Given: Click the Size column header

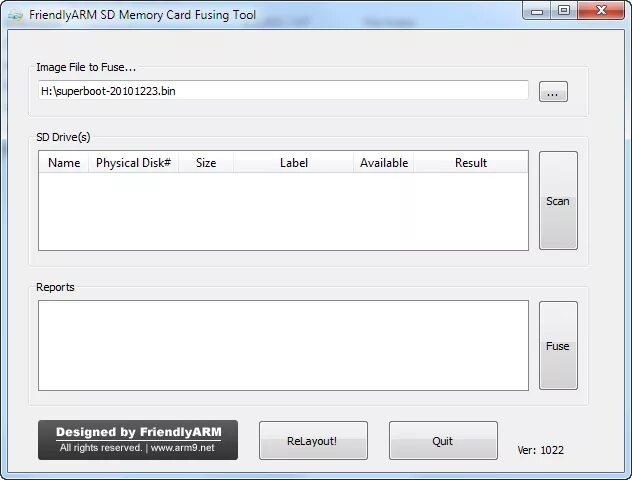Looking at the screenshot, I should click(x=206, y=162).
